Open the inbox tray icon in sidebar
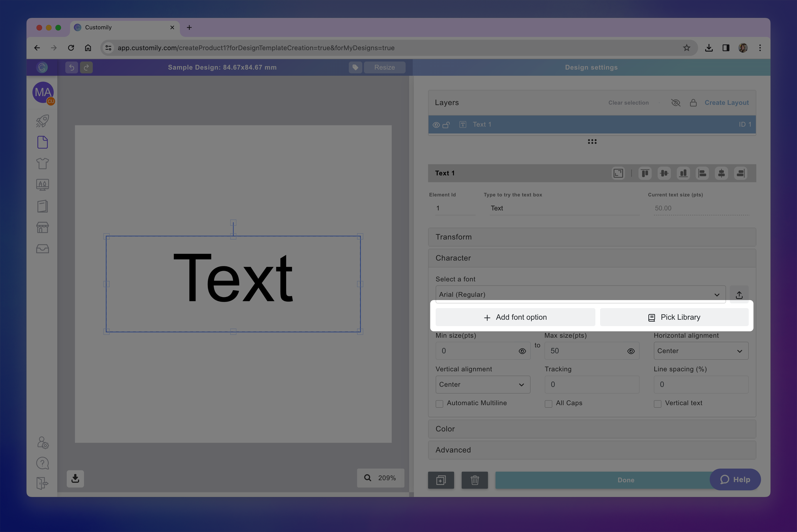Viewport: 797px width, 532px height. [42, 249]
